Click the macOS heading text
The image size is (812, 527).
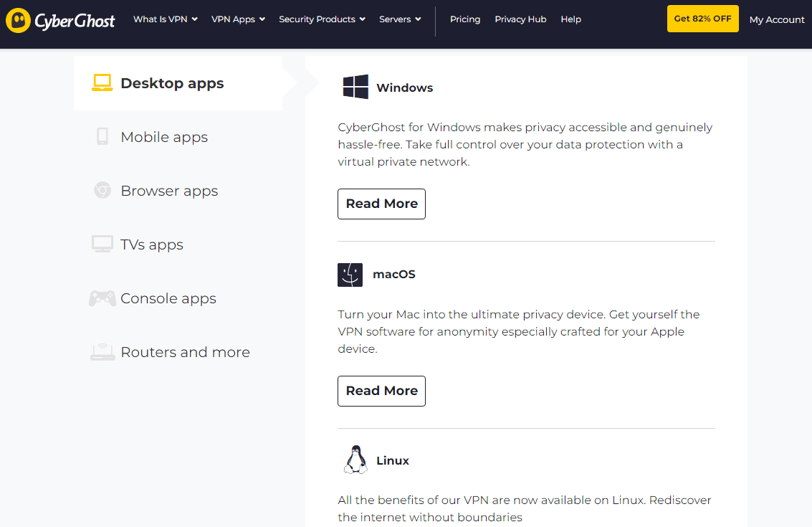pyautogui.click(x=394, y=274)
